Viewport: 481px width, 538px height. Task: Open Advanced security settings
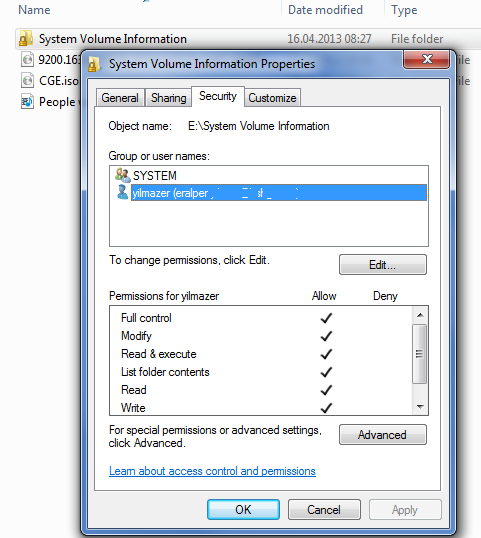(383, 435)
